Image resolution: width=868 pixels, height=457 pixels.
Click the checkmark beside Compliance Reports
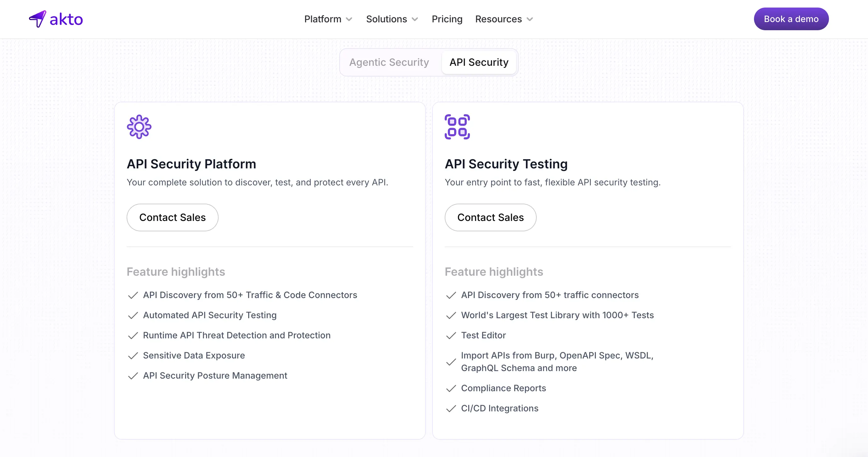point(451,389)
